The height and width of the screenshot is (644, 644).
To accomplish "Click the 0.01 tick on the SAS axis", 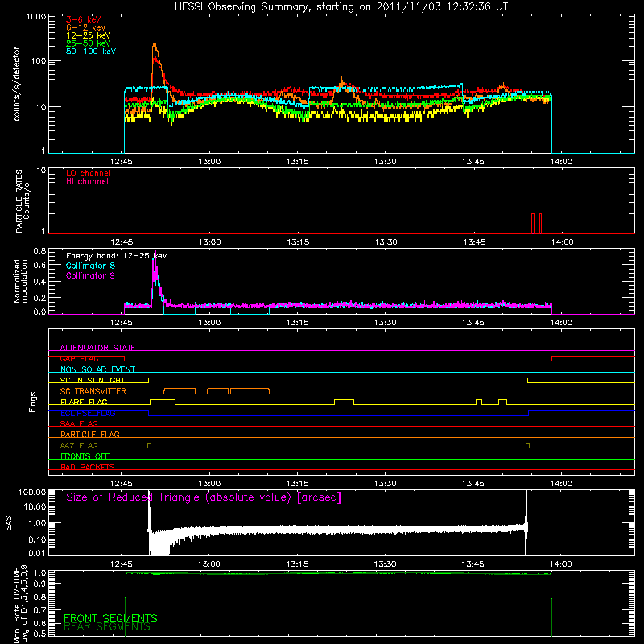I will 37,553.
